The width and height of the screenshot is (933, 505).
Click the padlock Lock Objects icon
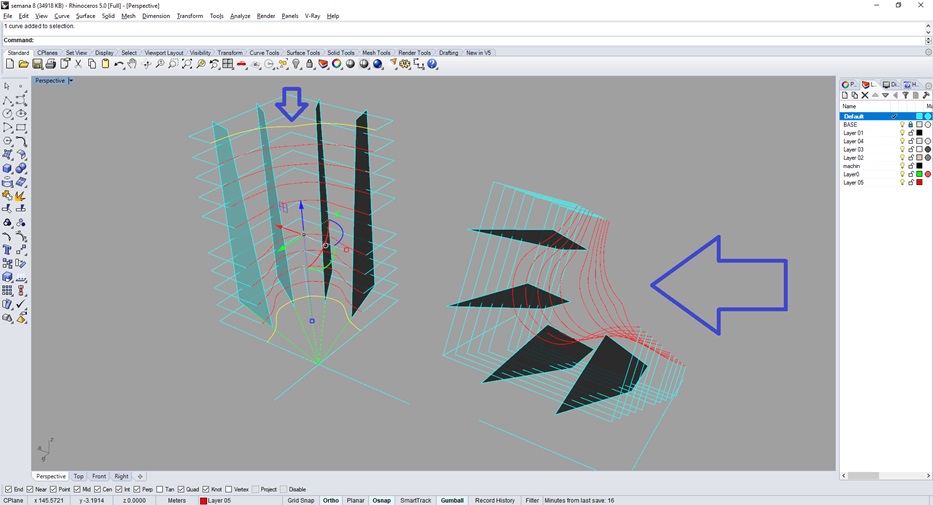pos(309,64)
